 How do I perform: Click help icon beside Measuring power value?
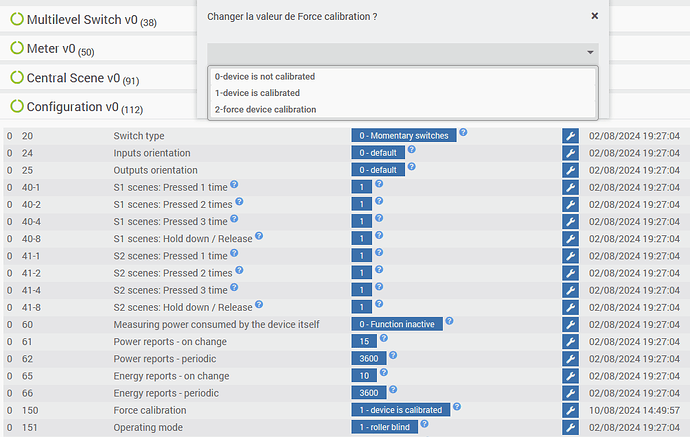[449, 321]
